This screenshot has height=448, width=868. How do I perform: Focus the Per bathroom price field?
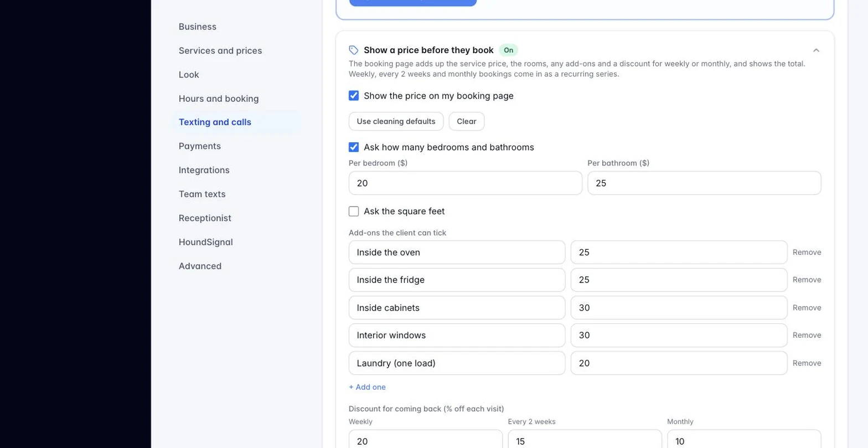tap(704, 183)
